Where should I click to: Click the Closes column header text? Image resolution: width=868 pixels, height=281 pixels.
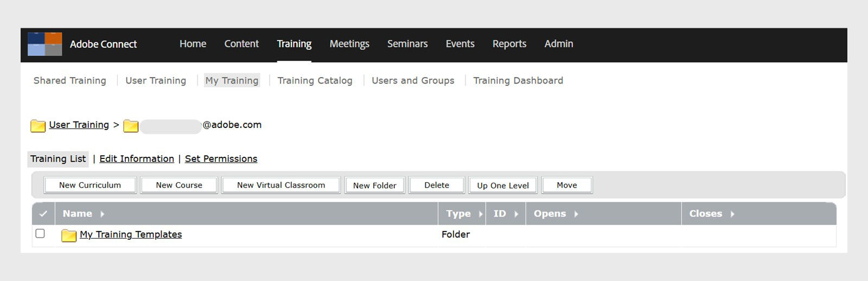[706, 214]
